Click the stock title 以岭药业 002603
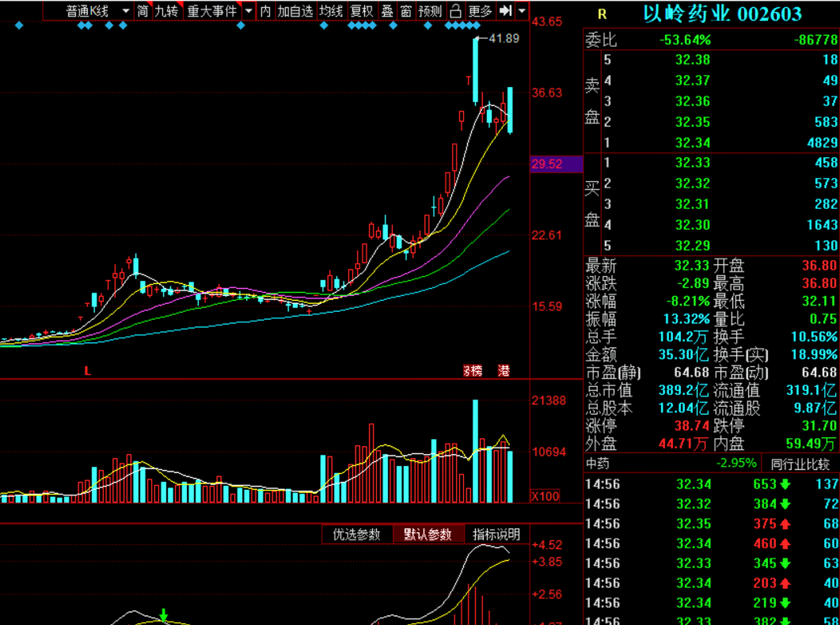Image resolution: width=840 pixels, height=625 pixels. pos(722,14)
